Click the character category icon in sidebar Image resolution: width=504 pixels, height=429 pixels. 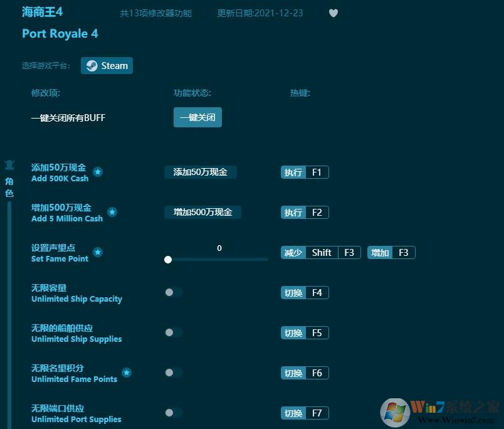(x=9, y=165)
